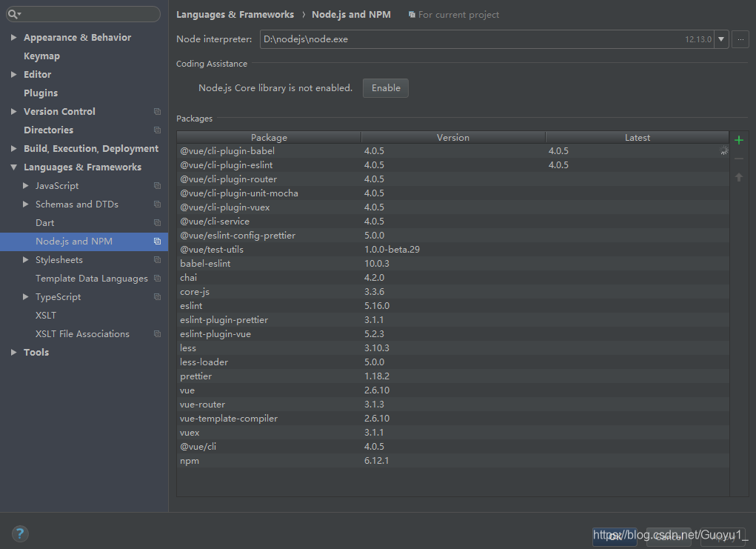Select XSLT File Associations item

pos(82,334)
